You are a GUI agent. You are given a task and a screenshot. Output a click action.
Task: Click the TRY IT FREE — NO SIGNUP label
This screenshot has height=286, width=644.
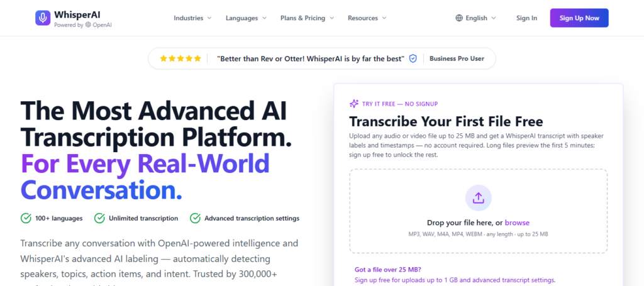[x=400, y=104]
